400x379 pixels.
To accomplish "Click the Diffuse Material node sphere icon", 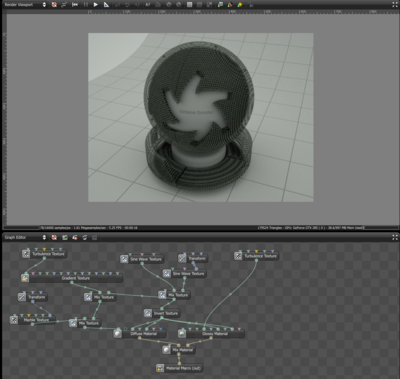I will [x=117, y=333].
